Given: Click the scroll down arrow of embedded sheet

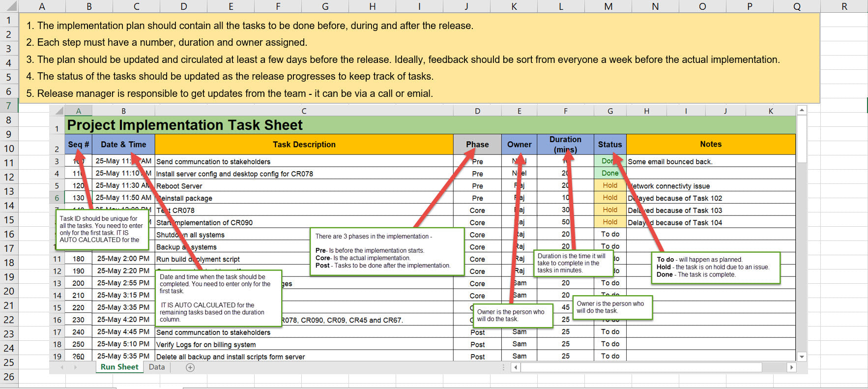Looking at the screenshot, I should pos(802,357).
